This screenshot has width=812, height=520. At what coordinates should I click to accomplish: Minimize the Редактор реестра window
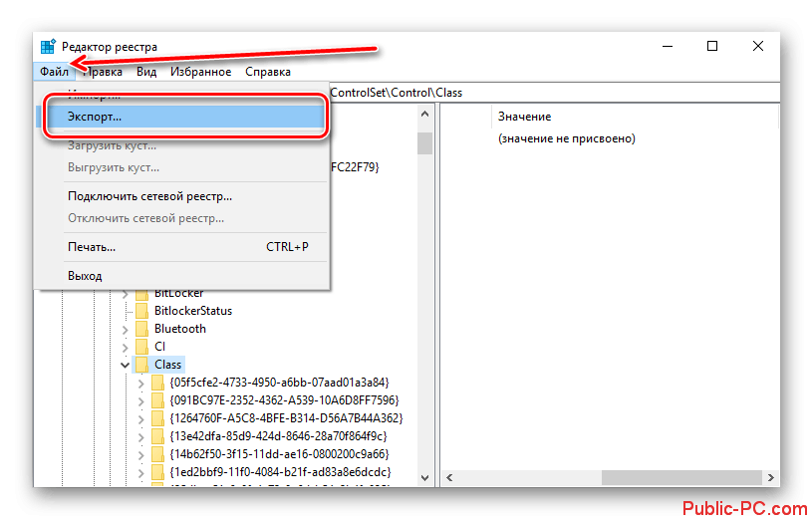(668, 46)
